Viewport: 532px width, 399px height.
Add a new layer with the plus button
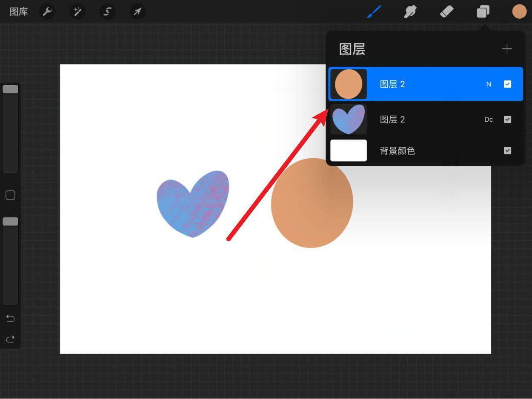(507, 49)
